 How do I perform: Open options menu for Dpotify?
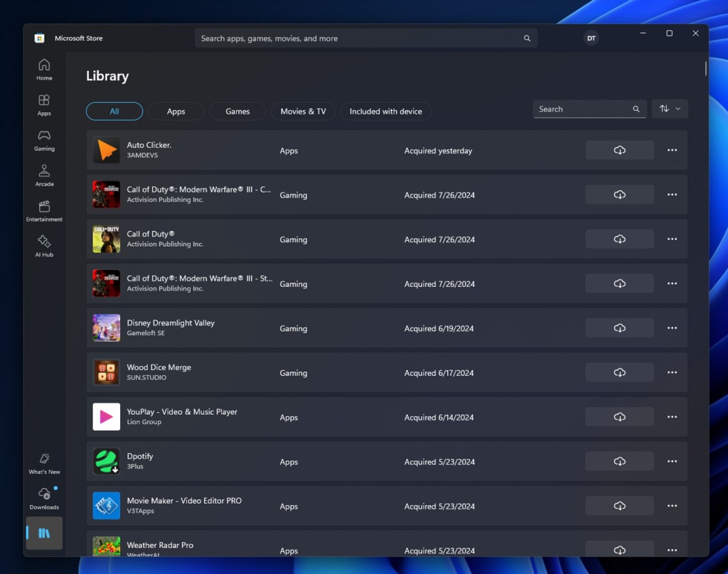coord(671,461)
